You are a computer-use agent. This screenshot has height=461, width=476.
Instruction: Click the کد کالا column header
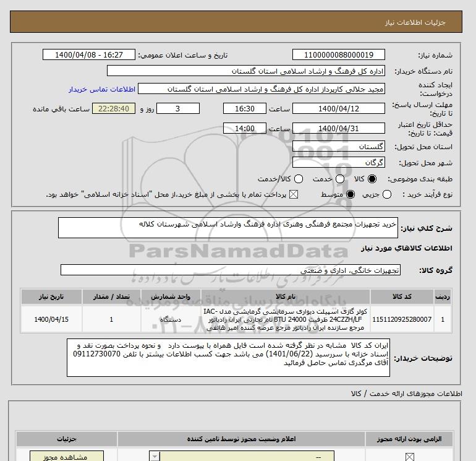[x=402, y=296]
